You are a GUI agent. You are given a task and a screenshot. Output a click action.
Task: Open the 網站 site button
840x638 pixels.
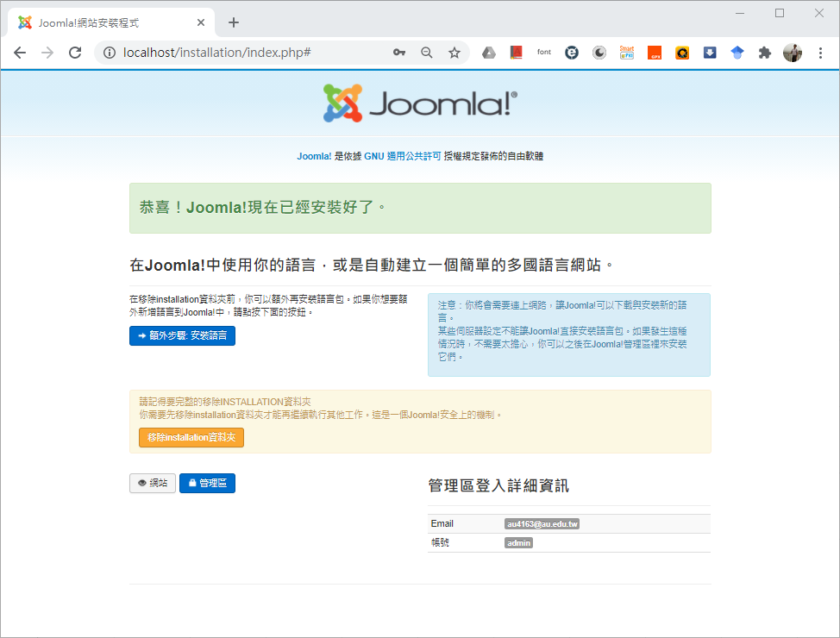tap(153, 483)
